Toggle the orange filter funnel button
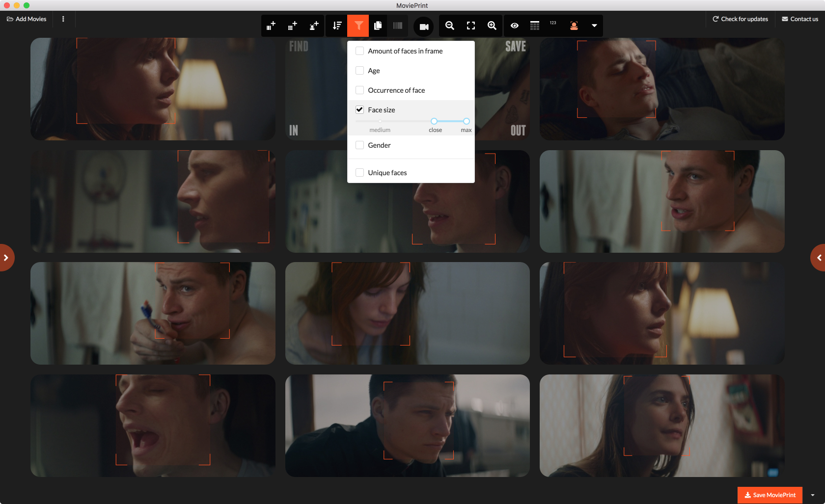 click(358, 26)
